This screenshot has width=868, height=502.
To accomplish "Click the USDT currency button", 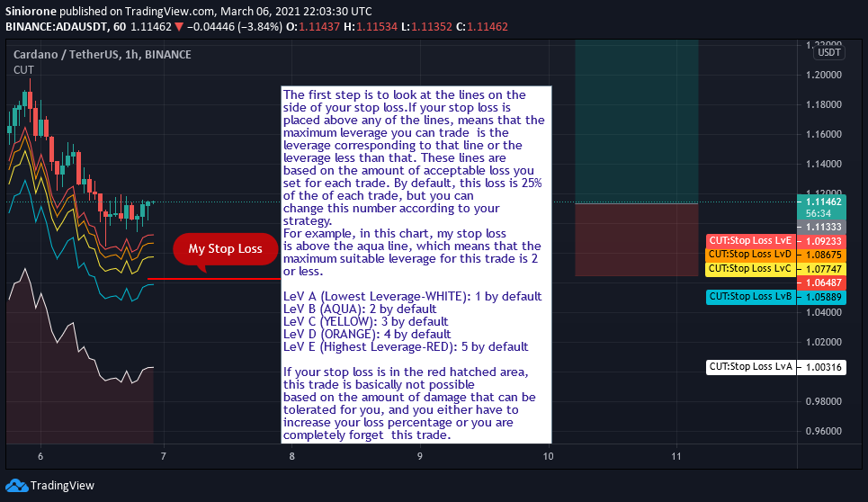I will 829,52.
